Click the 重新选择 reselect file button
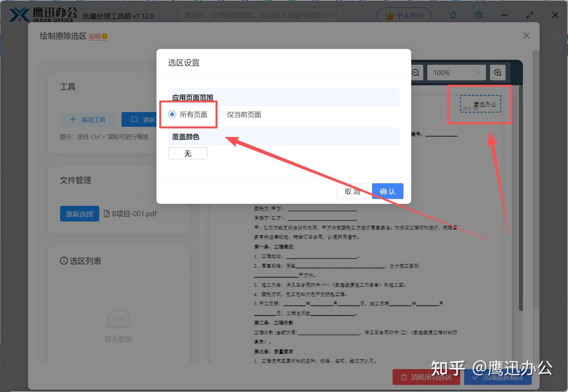Screen dimensions: 568x392 coord(79,213)
